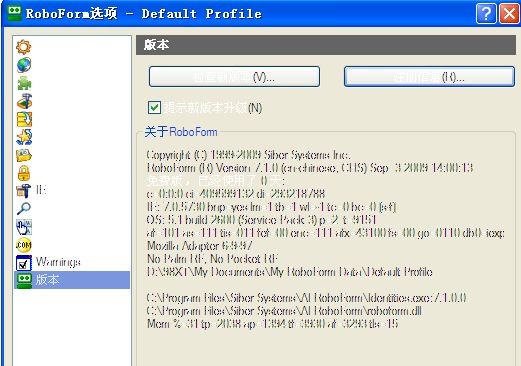Click the help question mark button
This screenshot has height=366, width=521.
pos(486,14)
